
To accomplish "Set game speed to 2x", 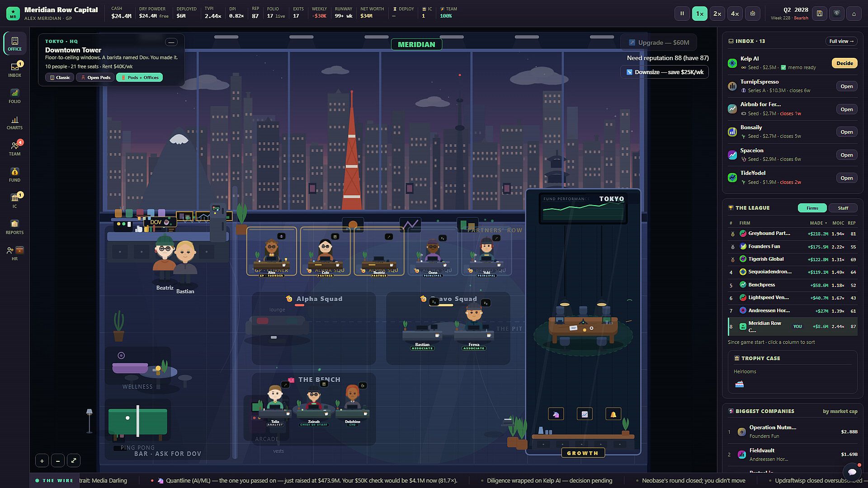I will coord(717,14).
